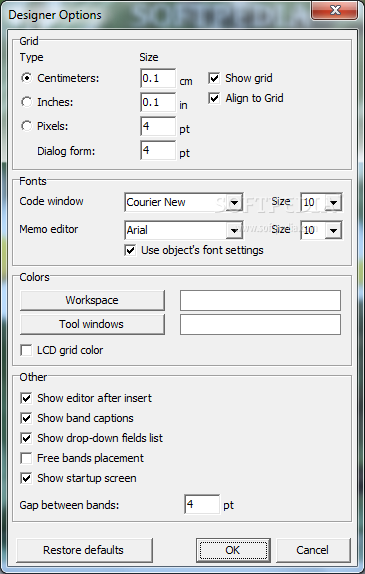Click the Tool windows color button
Image resolution: width=365 pixels, height=574 pixels.
click(92, 324)
